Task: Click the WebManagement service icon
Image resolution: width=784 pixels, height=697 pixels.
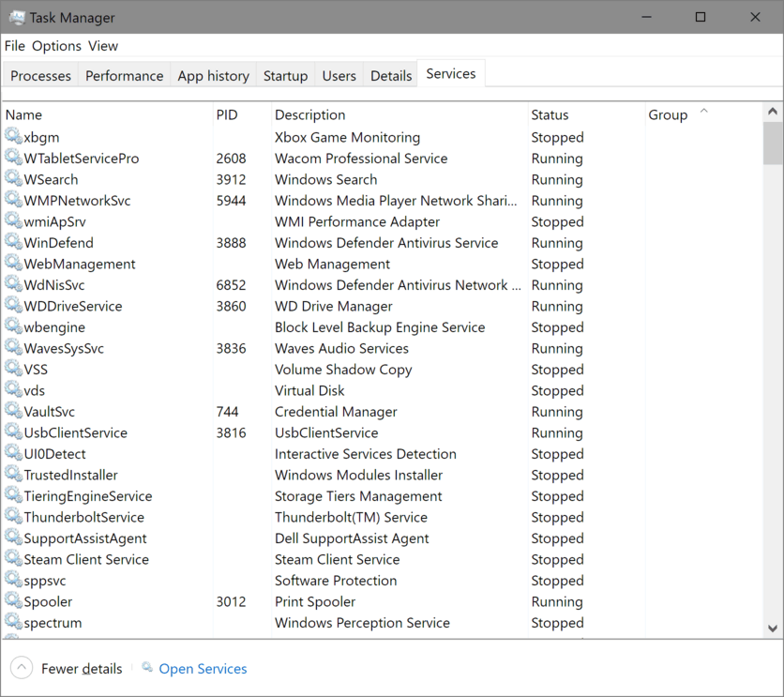Action: pos(13,263)
